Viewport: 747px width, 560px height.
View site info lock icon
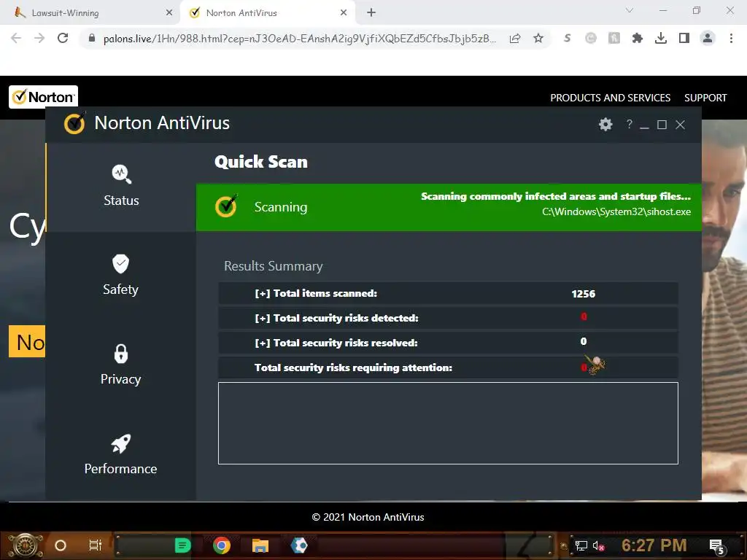[x=91, y=39]
